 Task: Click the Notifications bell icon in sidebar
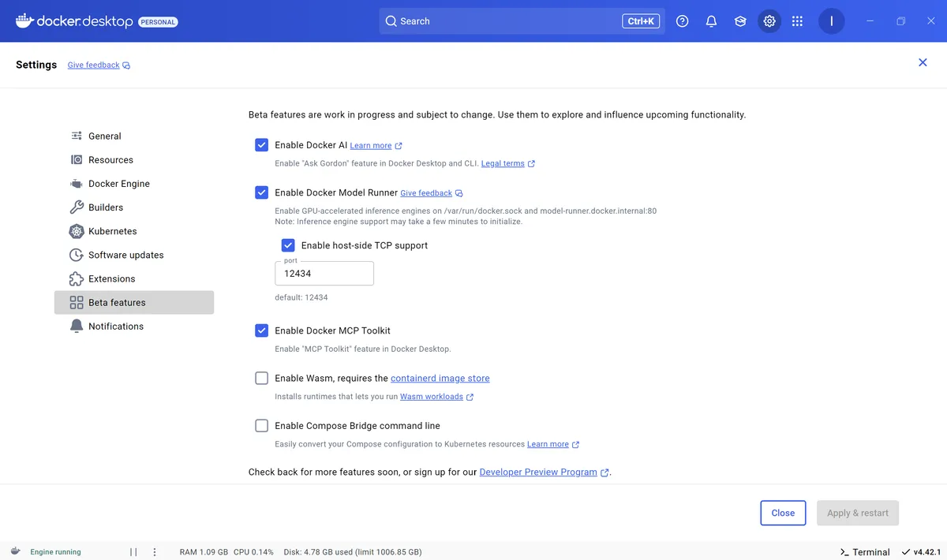(77, 326)
